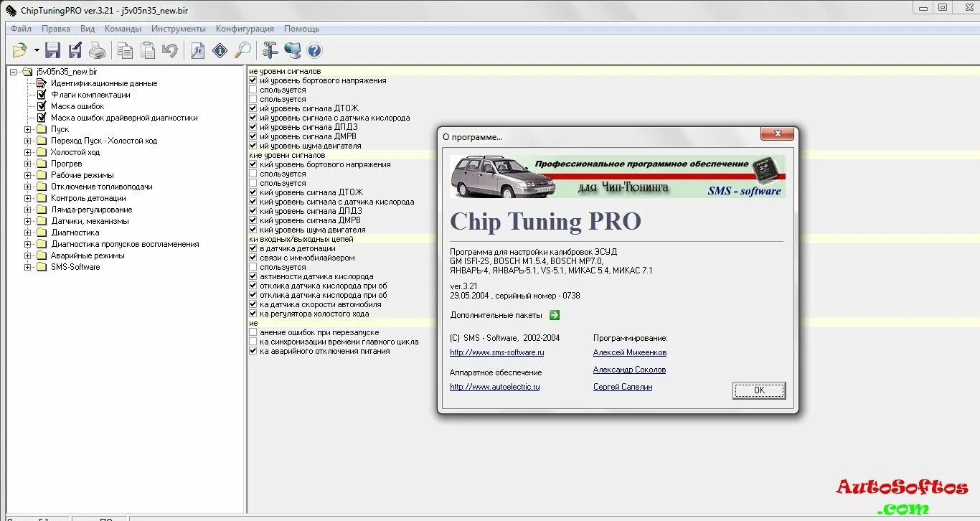
Task: Toggle the кий уровень шума двигателя checkbox
Action: click(x=253, y=230)
